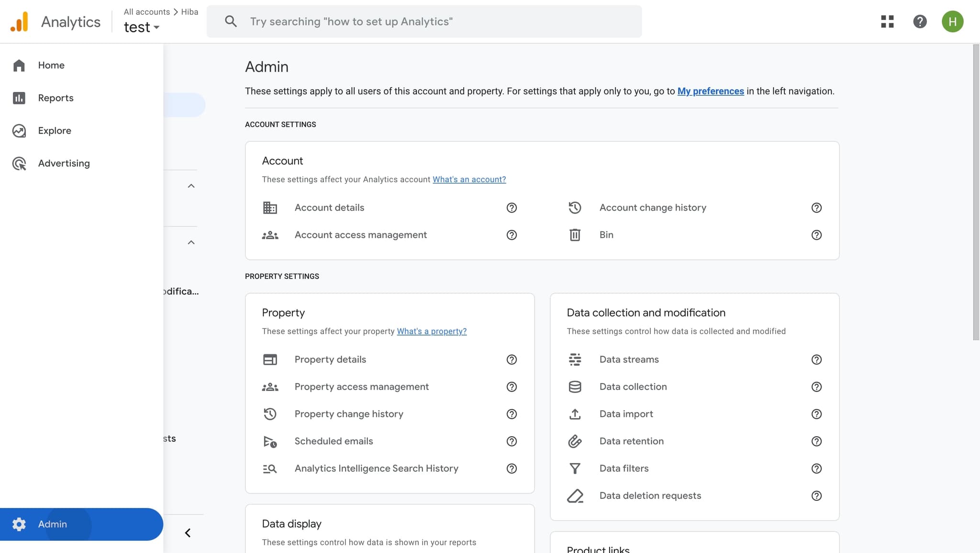Open the test account switcher dropdown

142,27
